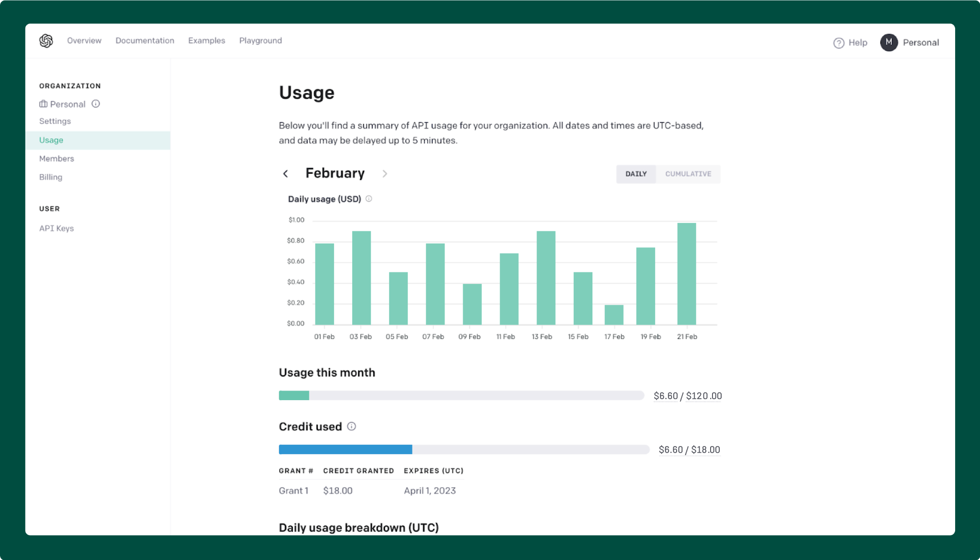Click info icon beside Personal organization

click(x=96, y=104)
